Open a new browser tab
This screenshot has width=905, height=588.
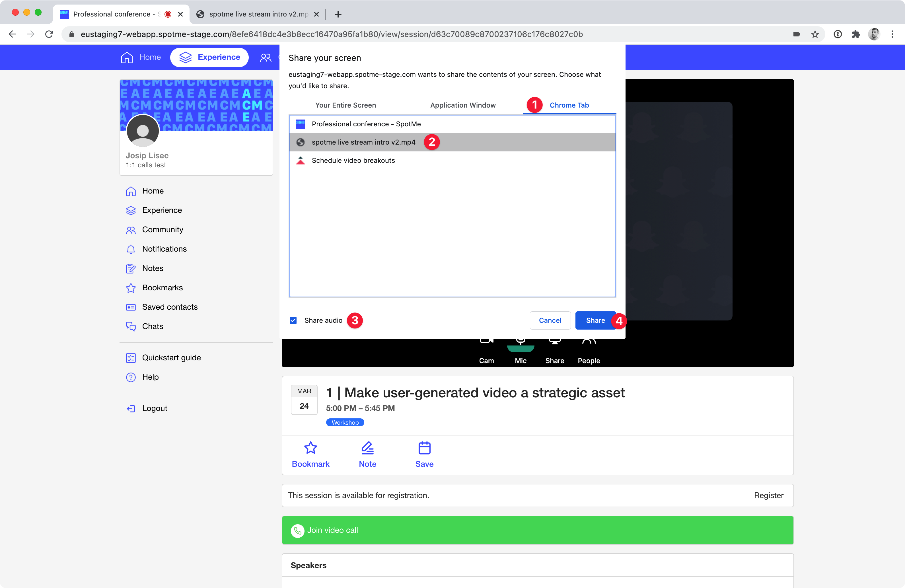coord(338,14)
